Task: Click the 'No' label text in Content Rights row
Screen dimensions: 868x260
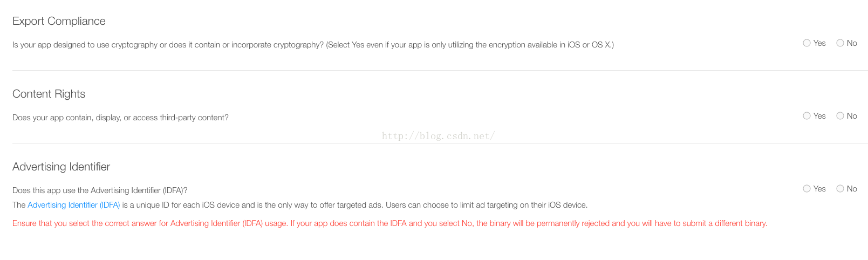Action: pyautogui.click(x=852, y=116)
